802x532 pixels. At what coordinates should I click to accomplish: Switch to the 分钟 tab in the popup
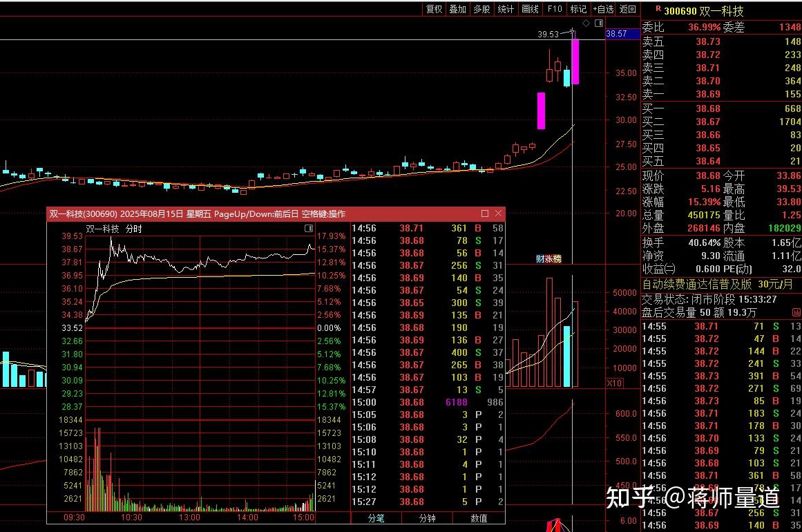(x=428, y=518)
